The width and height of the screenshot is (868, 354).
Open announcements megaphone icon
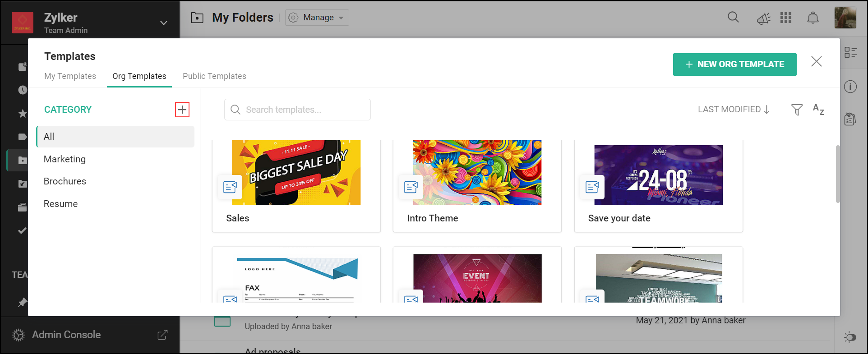tap(763, 18)
